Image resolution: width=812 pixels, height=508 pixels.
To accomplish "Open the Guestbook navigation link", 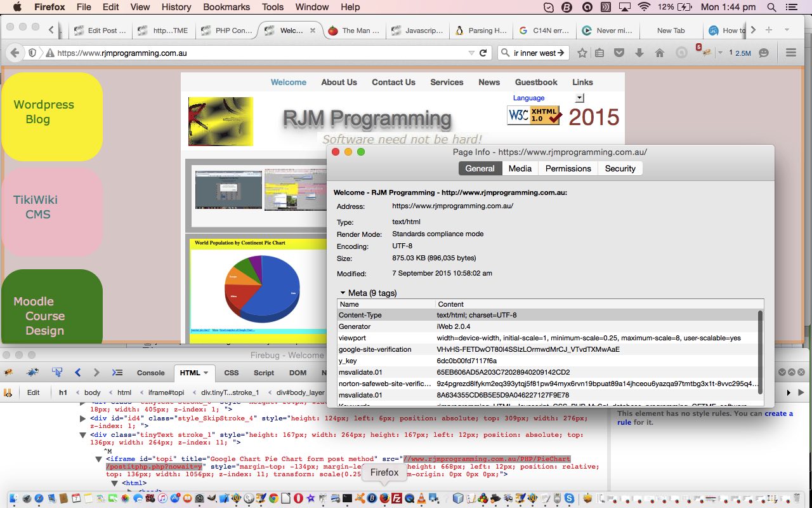I will point(536,82).
